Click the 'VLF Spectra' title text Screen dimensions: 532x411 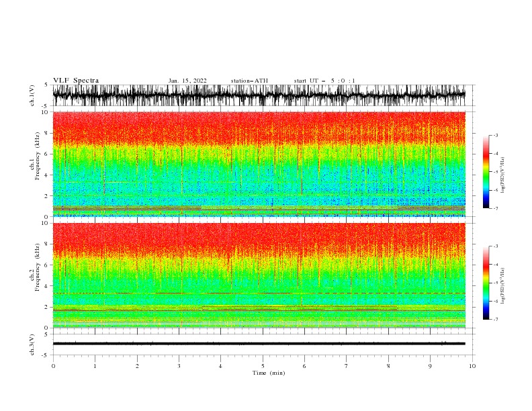(x=76, y=81)
